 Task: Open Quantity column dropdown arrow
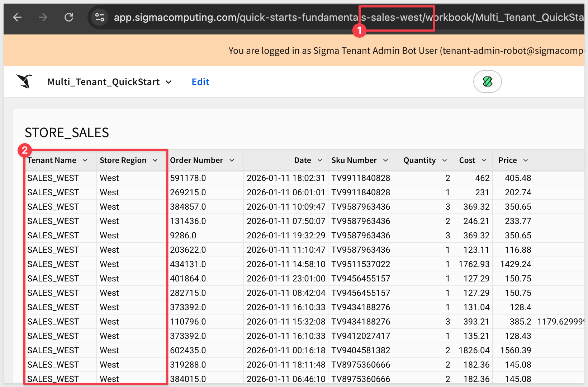point(445,160)
